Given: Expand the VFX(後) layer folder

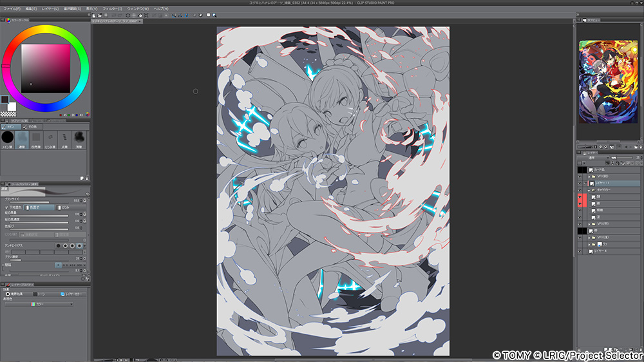Looking at the screenshot, I should [x=589, y=238].
